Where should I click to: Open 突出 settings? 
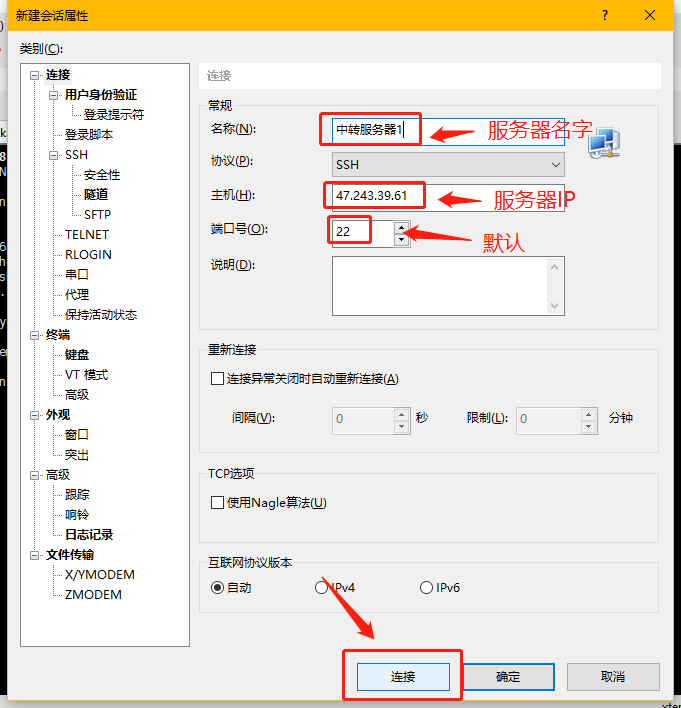pos(77,455)
